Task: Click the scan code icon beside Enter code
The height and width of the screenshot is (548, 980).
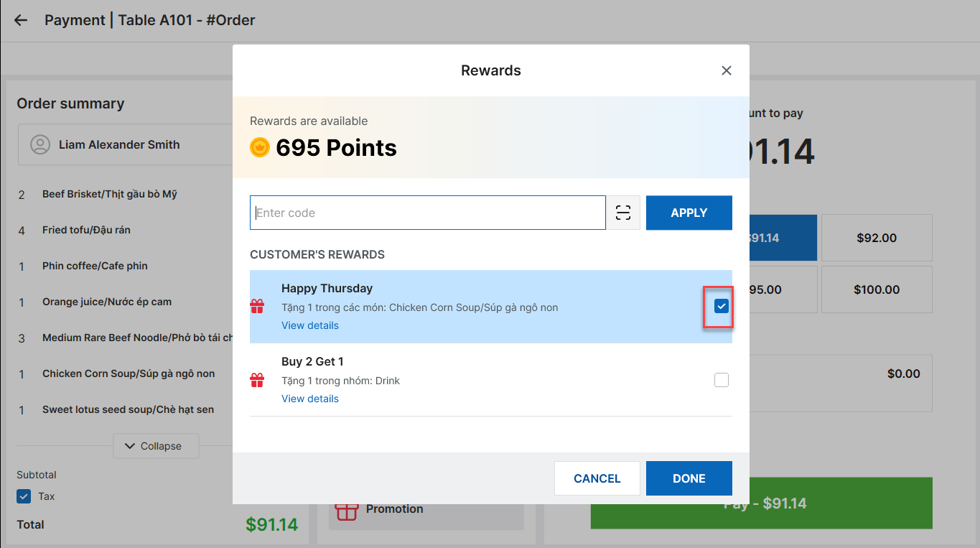Action: (x=623, y=213)
